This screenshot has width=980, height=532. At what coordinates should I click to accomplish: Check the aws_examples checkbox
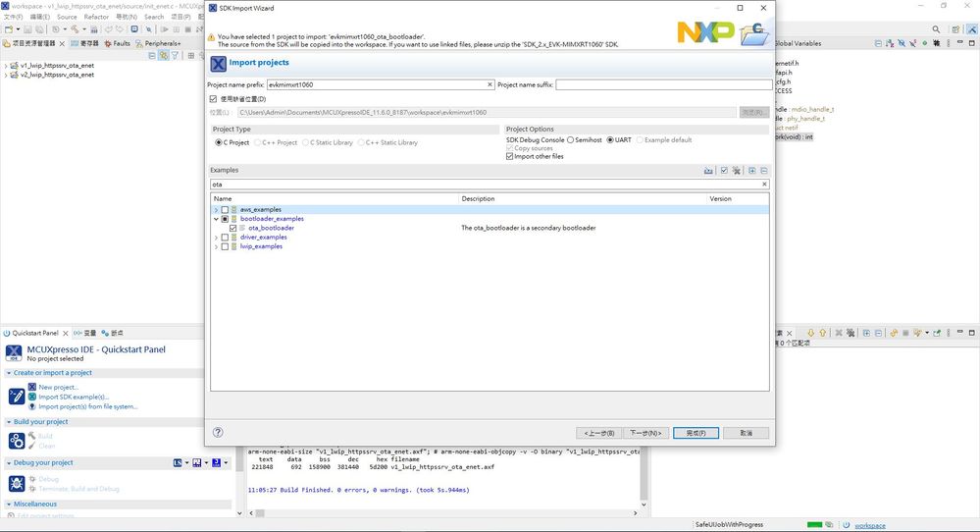pyautogui.click(x=225, y=210)
